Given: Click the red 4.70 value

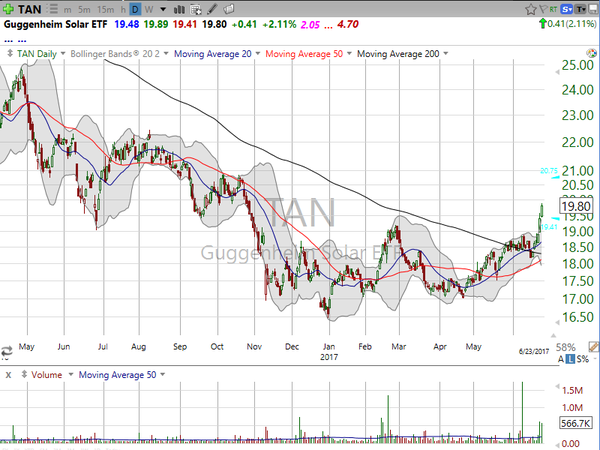Looking at the screenshot, I should (348, 24).
